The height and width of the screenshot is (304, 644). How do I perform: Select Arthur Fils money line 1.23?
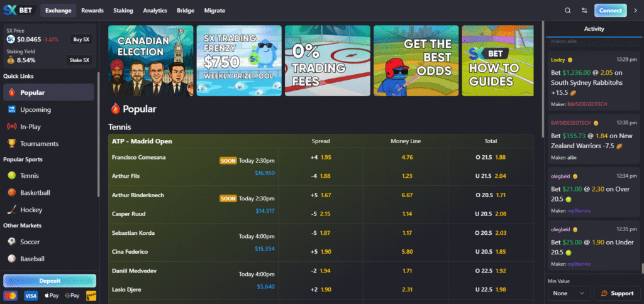[407, 176]
